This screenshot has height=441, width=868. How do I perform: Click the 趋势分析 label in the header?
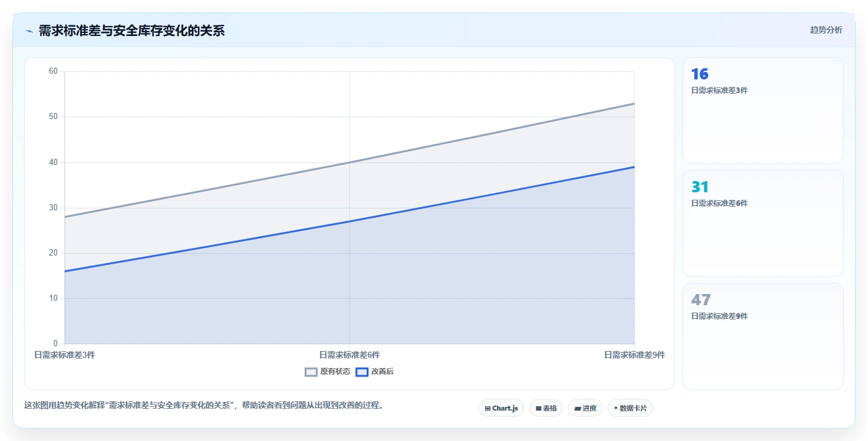(x=826, y=30)
